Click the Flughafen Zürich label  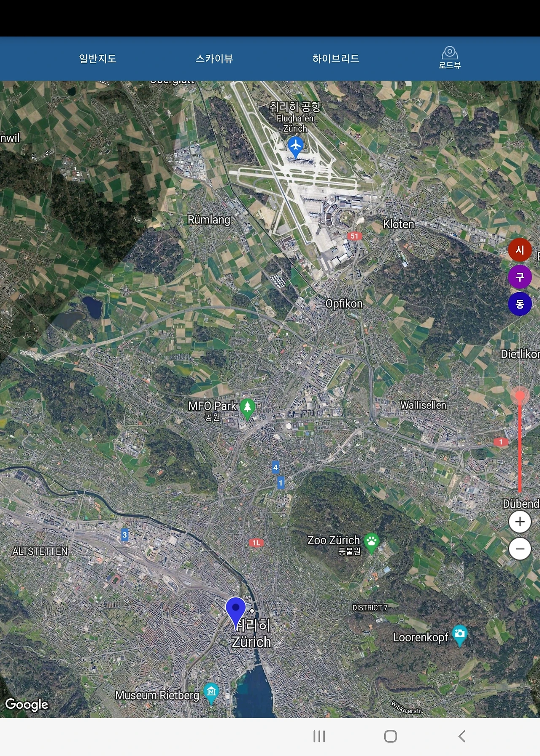point(295,124)
